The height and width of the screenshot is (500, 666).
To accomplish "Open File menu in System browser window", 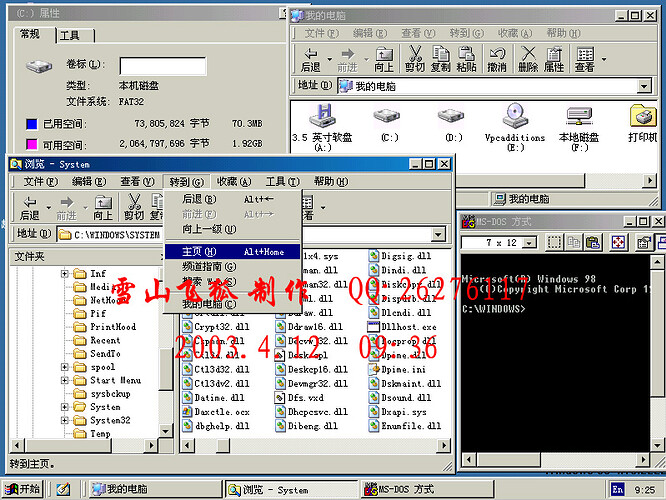I will 40,181.
